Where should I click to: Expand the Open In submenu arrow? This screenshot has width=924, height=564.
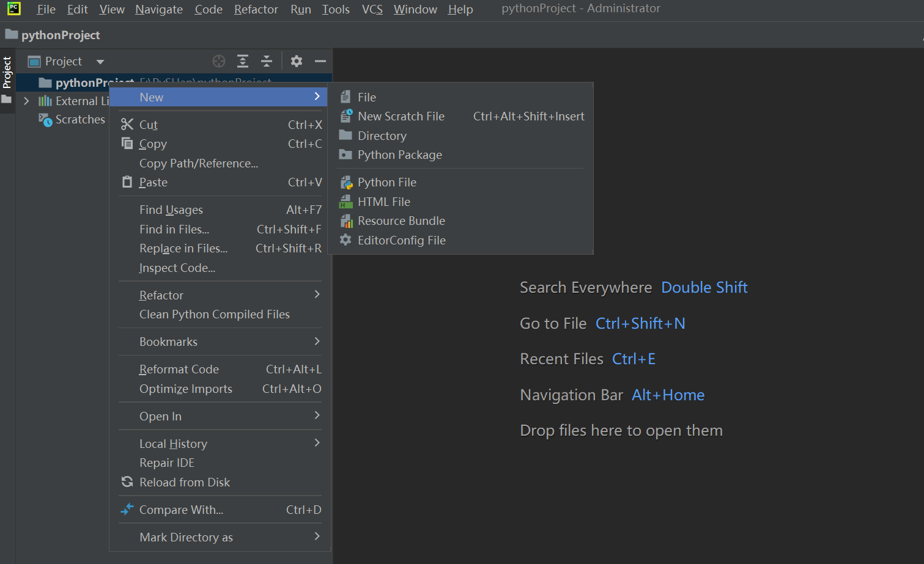tap(317, 416)
